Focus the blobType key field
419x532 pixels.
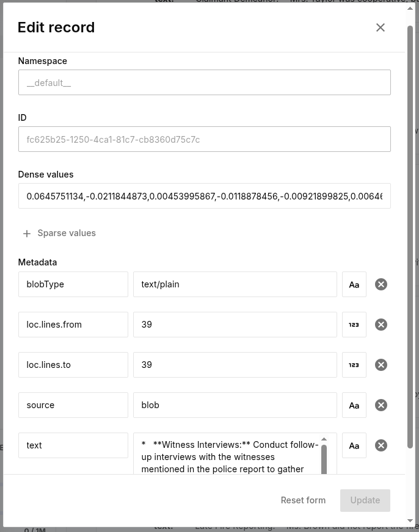click(73, 284)
